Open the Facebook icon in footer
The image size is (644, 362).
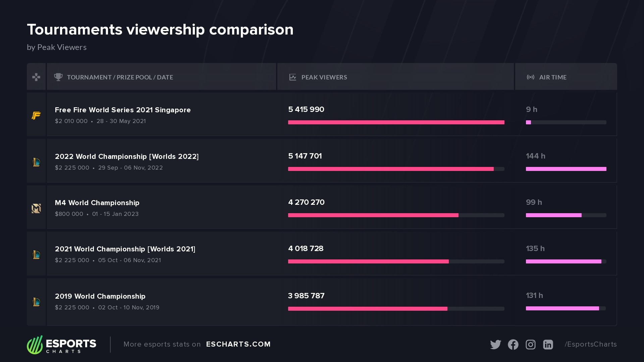click(x=513, y=345)
